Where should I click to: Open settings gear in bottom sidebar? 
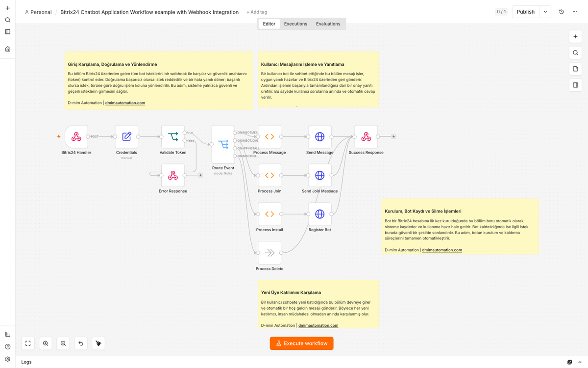[x=7, y=359]
